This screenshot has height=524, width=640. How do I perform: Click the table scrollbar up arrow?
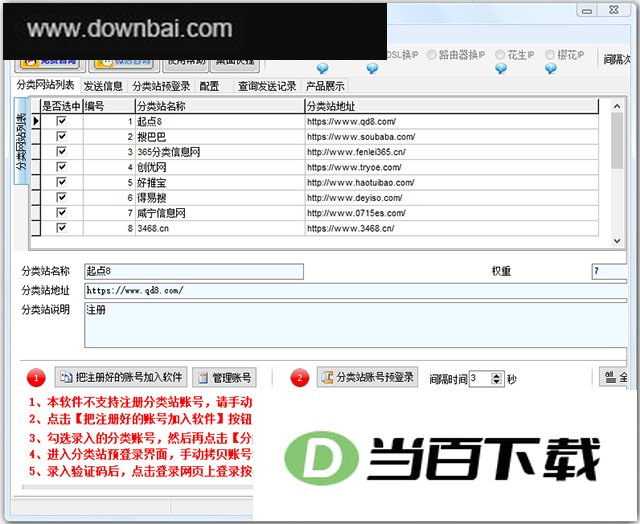click(617, 106)
